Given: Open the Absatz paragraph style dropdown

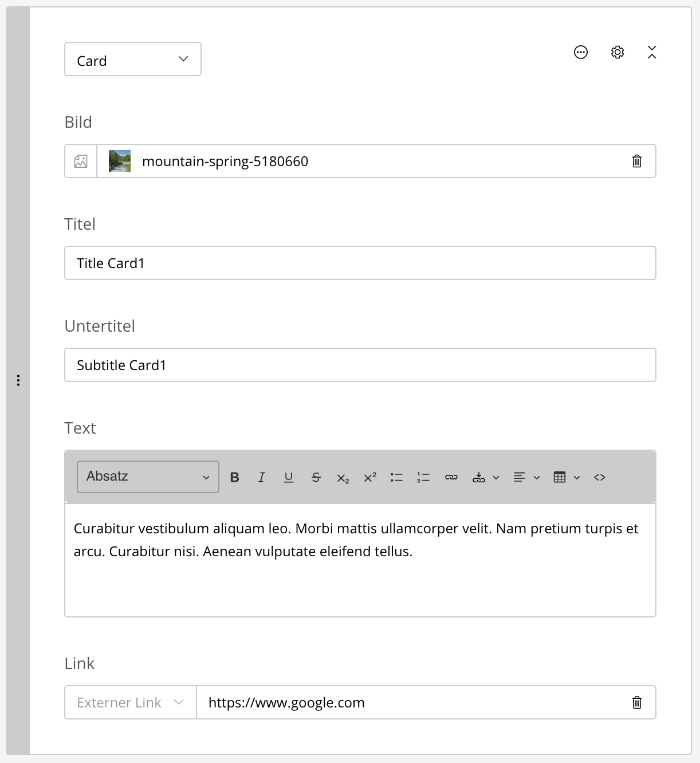Looking at the screenshot, I should point(148,477).
